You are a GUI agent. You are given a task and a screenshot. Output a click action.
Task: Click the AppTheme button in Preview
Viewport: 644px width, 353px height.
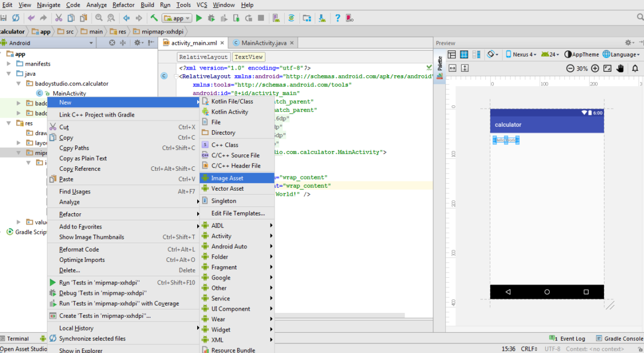pyautogui.click(x=581, y=54)
